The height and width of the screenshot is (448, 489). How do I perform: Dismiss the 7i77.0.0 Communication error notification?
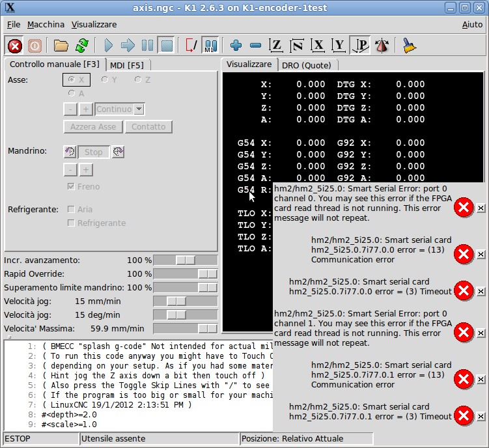(481, 255)
